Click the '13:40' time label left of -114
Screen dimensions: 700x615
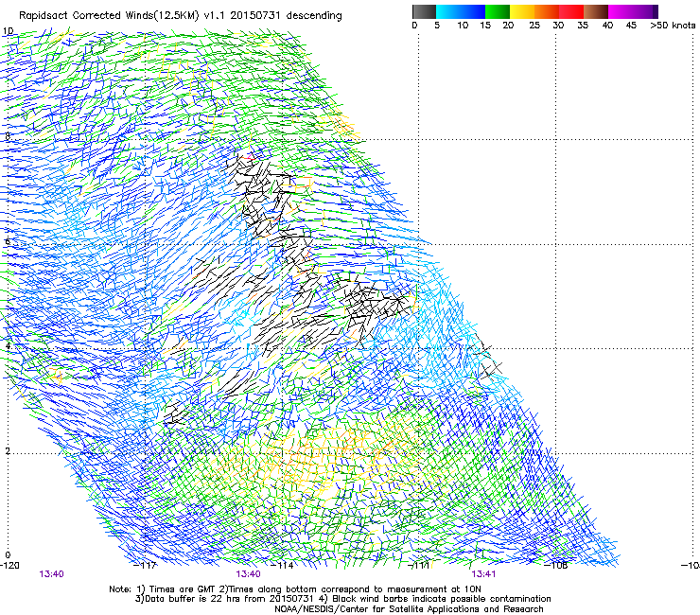[249, 574]
